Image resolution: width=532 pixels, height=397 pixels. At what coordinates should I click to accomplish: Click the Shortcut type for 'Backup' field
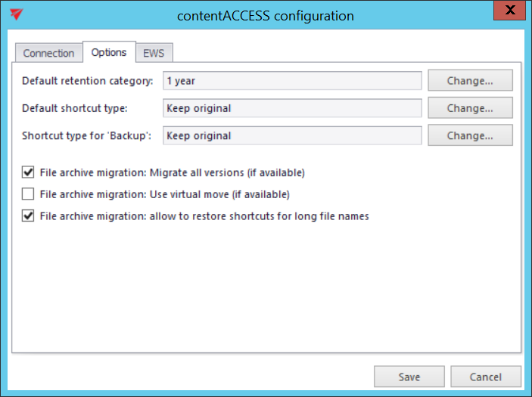click(x=291, y=136)
